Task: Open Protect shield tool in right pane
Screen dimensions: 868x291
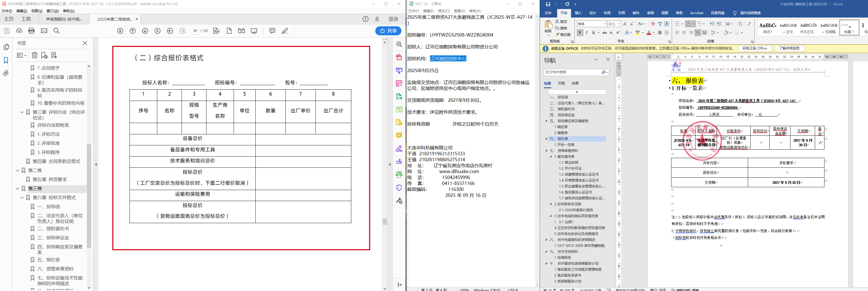Action: [x=399, y=187]
